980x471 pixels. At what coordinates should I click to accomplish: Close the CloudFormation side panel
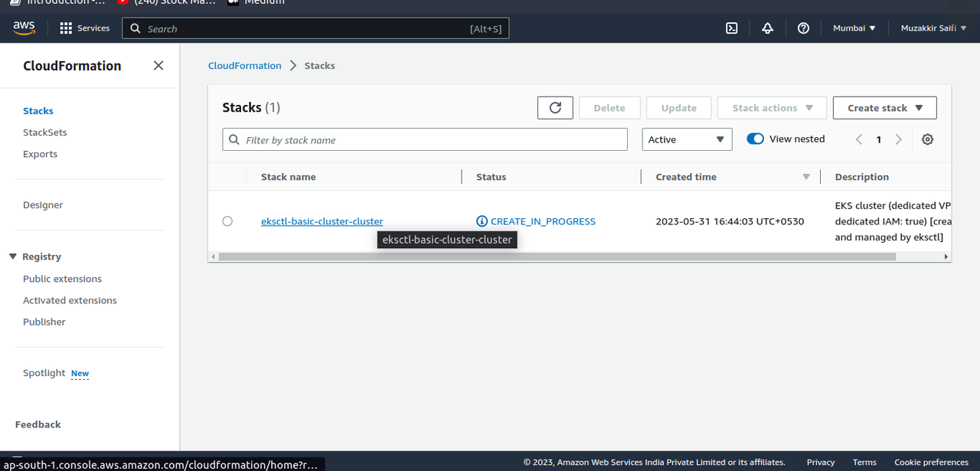tap(158, 66)
